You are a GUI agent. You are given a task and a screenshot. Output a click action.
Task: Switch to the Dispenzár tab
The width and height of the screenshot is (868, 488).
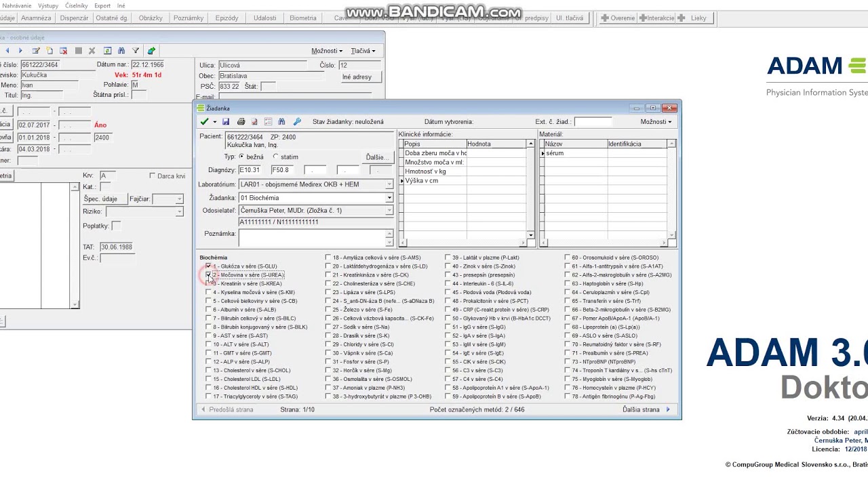(x=74, y=18)
